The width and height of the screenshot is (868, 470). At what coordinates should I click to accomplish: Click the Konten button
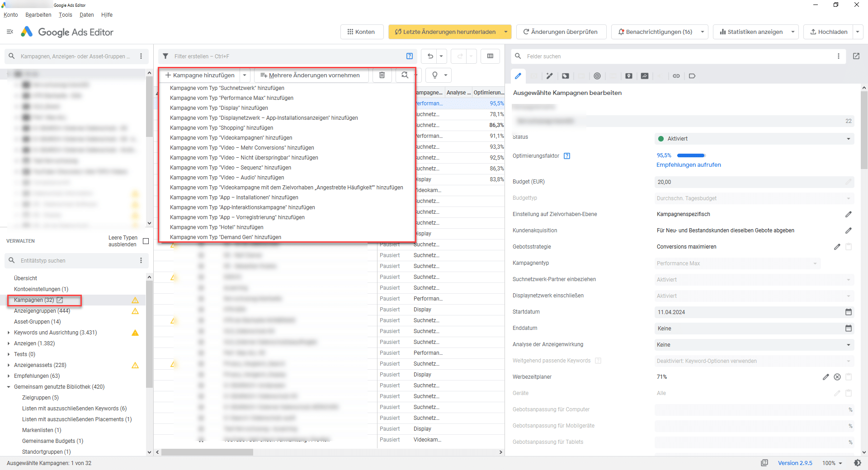[362, 32]
